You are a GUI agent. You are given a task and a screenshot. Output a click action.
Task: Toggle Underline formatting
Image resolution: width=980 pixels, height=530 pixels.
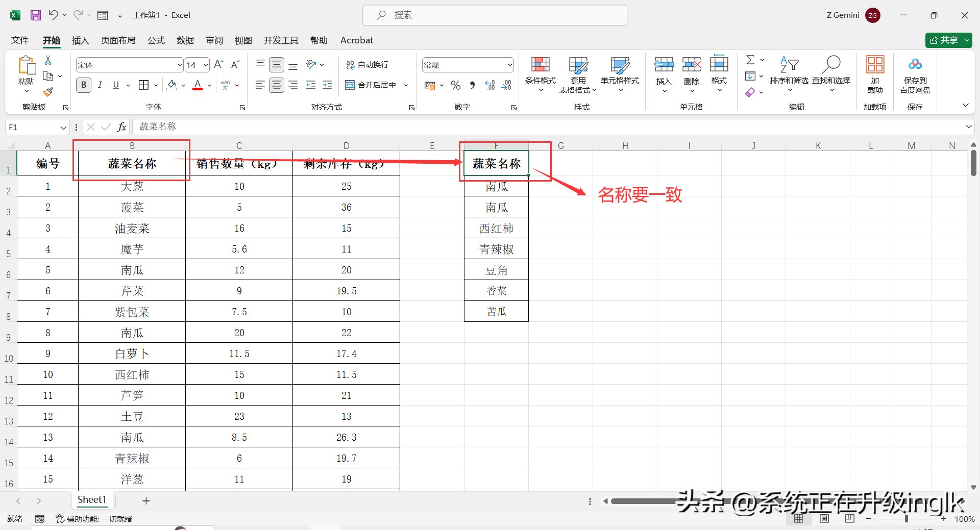(x=116, y=85)
